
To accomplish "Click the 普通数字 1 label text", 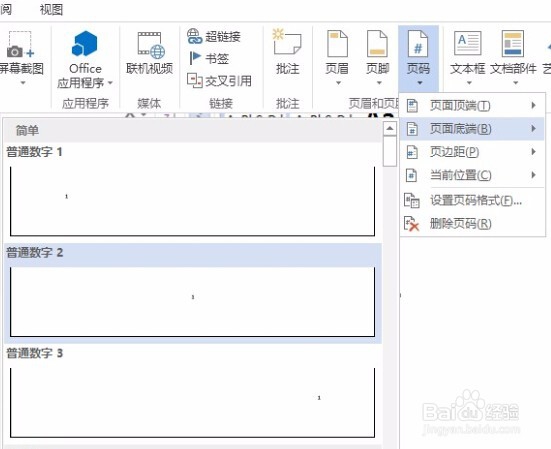I will [34, 152].
